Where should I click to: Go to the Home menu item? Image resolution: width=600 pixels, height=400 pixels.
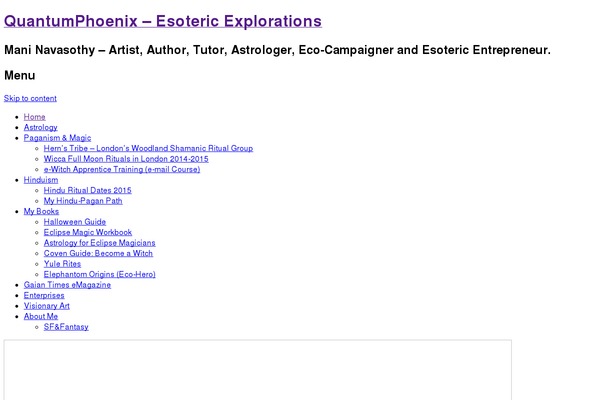[x=34, y=117]
